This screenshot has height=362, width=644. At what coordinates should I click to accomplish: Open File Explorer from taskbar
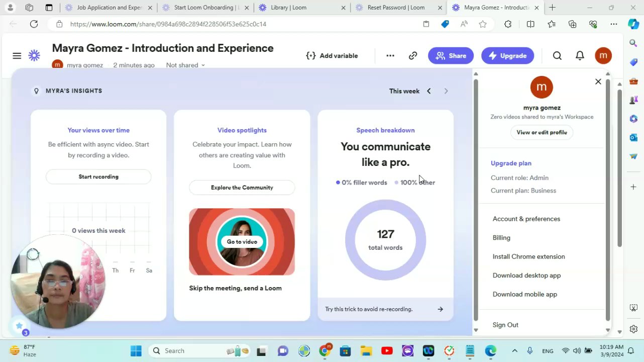(x=366, y=351)
